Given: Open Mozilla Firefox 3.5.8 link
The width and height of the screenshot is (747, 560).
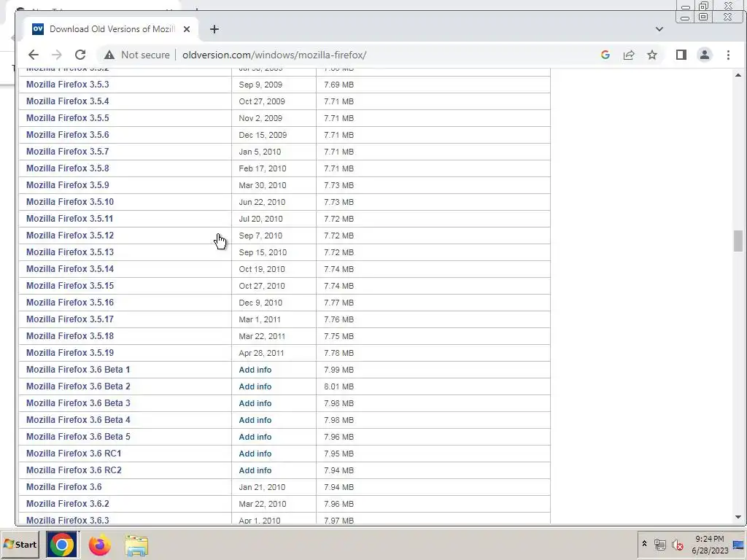Looking at the screenshot, I should pyautogui.click(x=68, y=168).
